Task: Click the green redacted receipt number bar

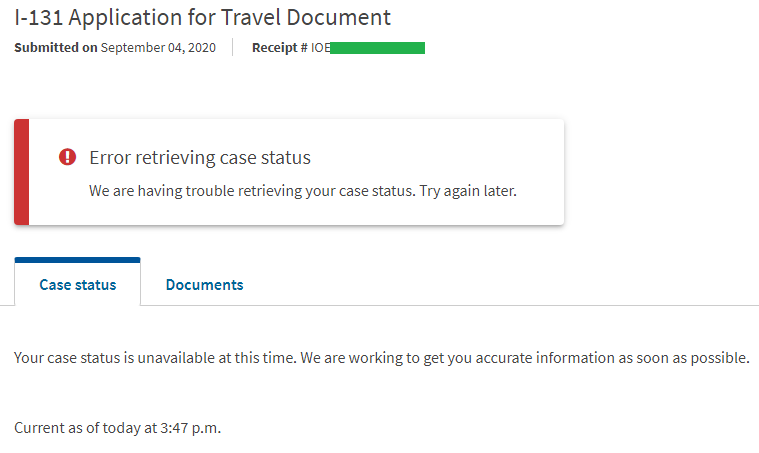Action: point(378,48)
